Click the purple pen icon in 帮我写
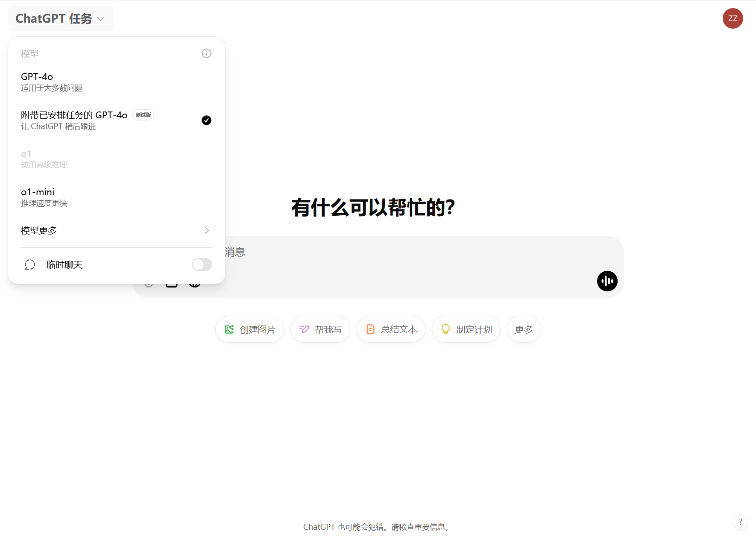This screenshot has width=756, height=537. (304, 329)
